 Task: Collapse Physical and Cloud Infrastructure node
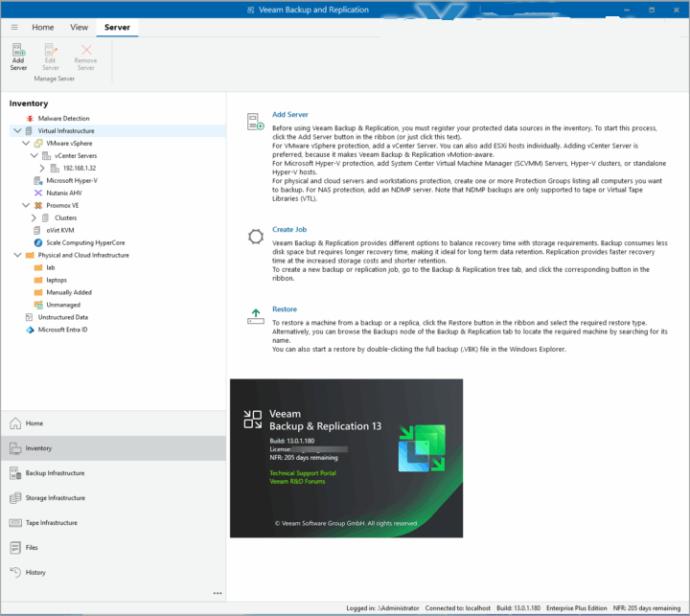(17, 255)
